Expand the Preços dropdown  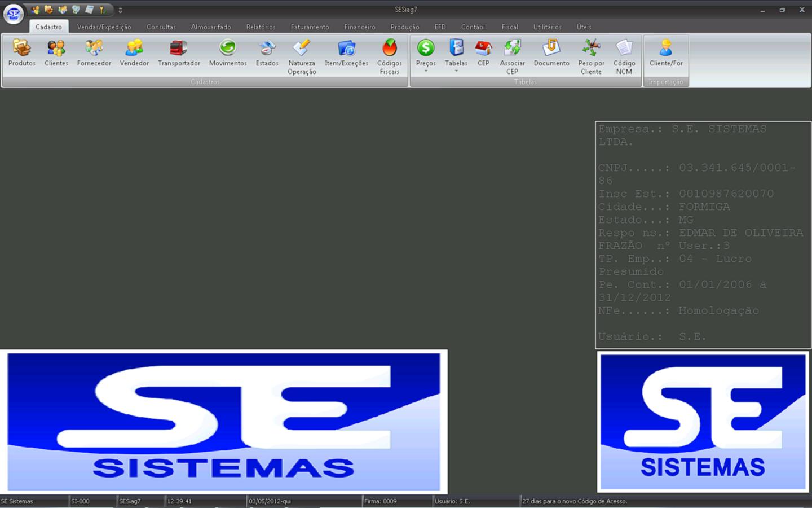pos(426,71)
